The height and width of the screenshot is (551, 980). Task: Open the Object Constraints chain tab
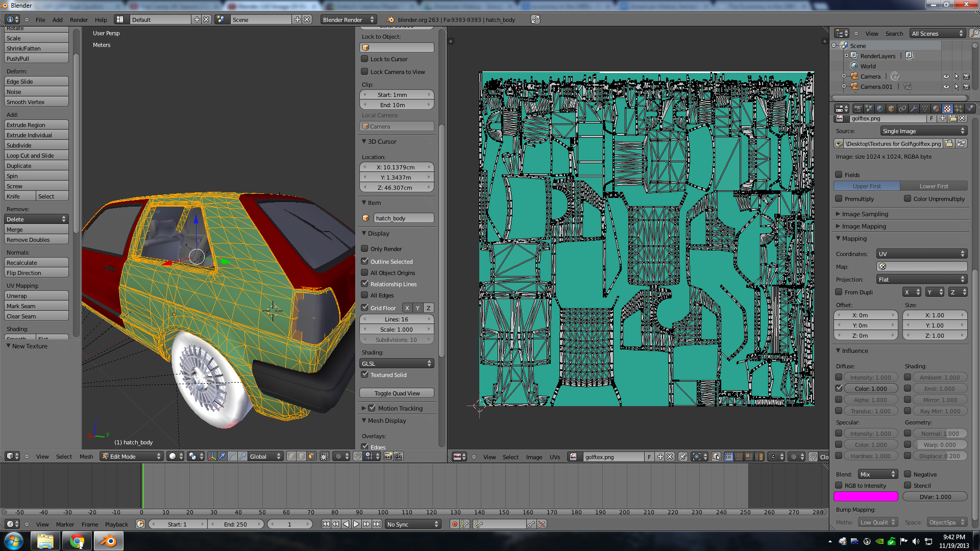tap(902, 108)
